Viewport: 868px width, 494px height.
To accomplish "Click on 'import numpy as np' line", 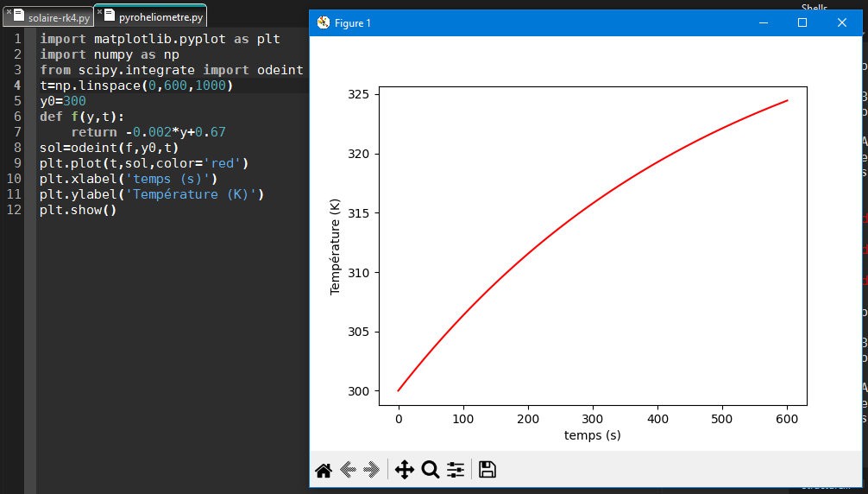I will 110,54.
